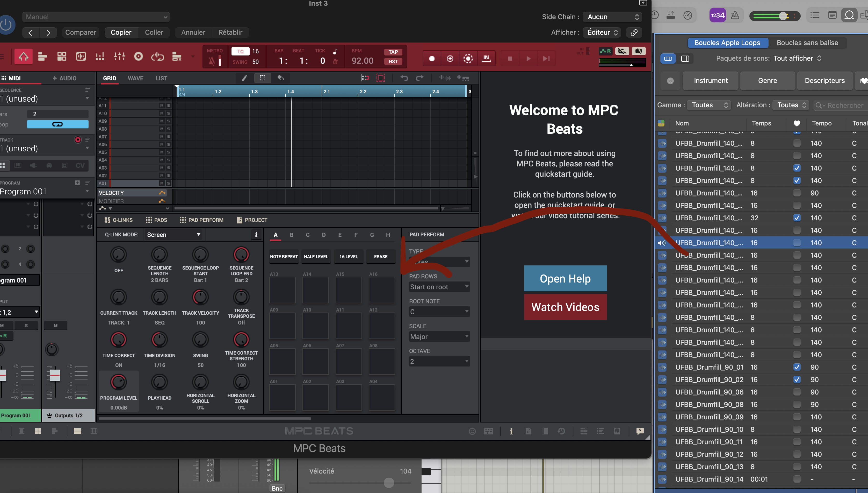
Task: Click the MPC main mode home icon
Action: point(23,57)
